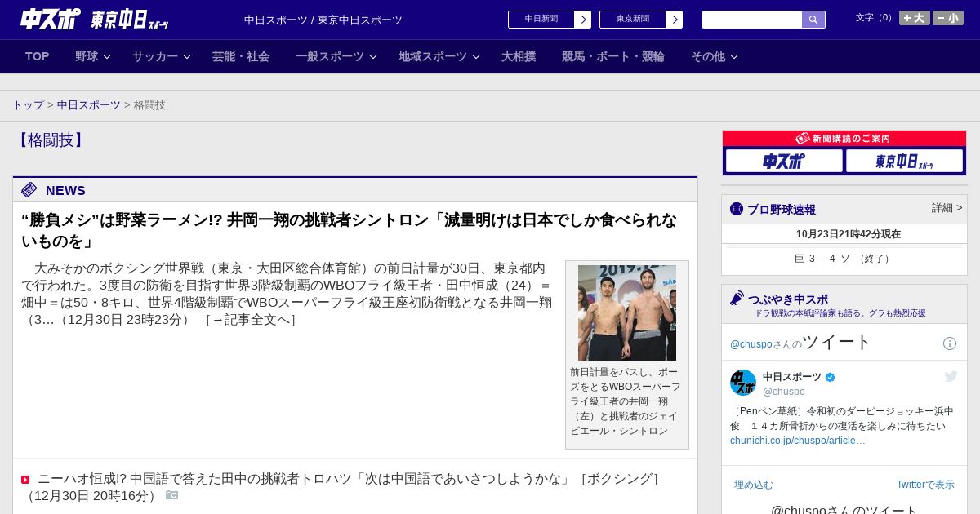
Task: Decrease text size with 小 button
Action: (948, 18)
